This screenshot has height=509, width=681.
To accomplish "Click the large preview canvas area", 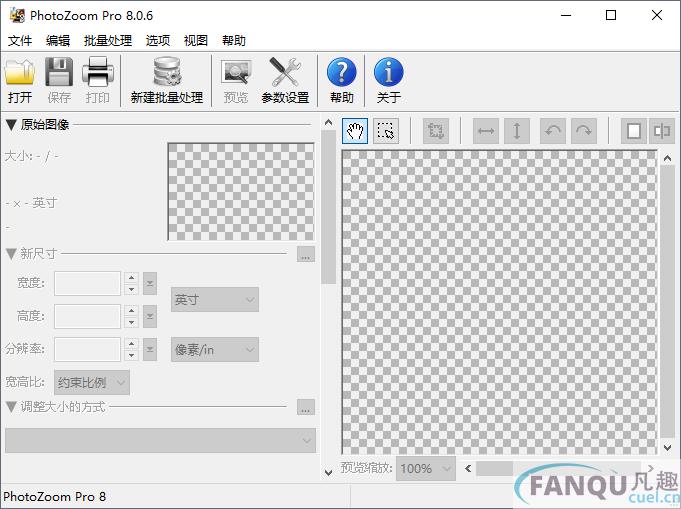I will point(500,302).
